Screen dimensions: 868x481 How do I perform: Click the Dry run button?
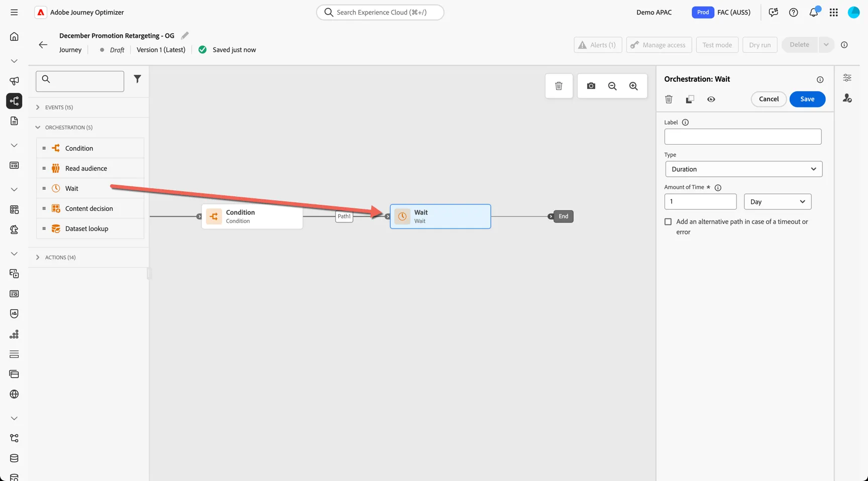click(759, 45)
